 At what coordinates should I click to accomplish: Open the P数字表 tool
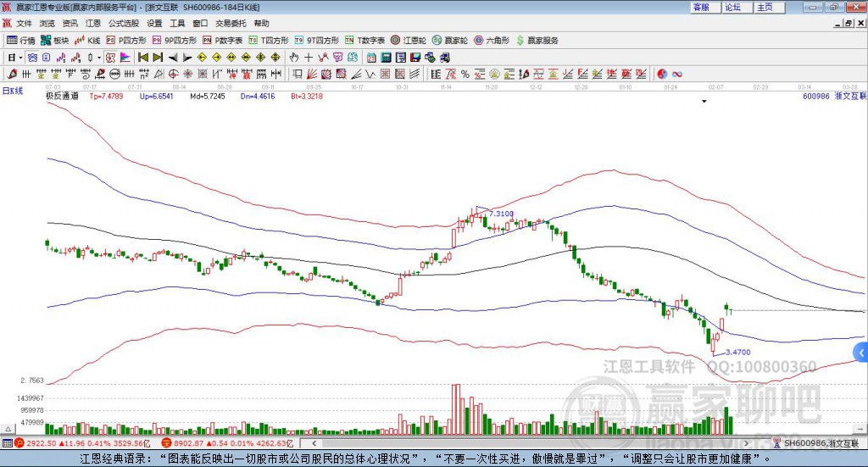[223, 41]
